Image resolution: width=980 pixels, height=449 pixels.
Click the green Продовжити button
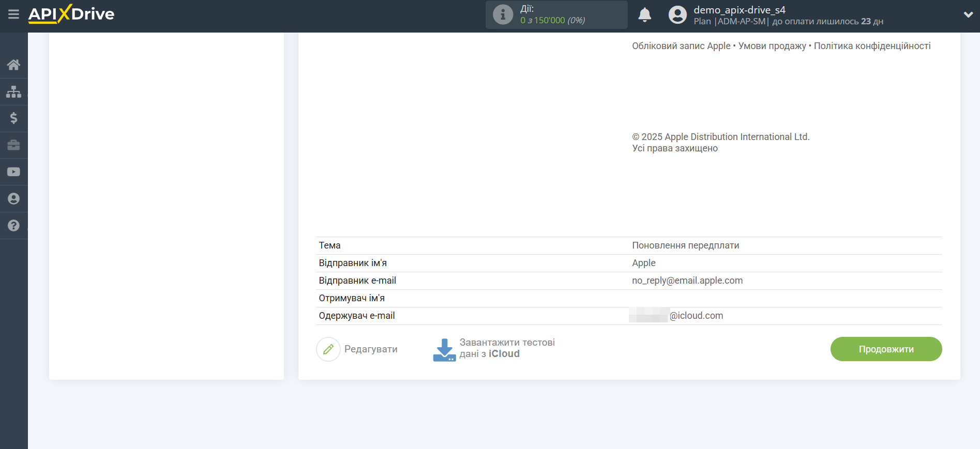click(x=886, y=349)
